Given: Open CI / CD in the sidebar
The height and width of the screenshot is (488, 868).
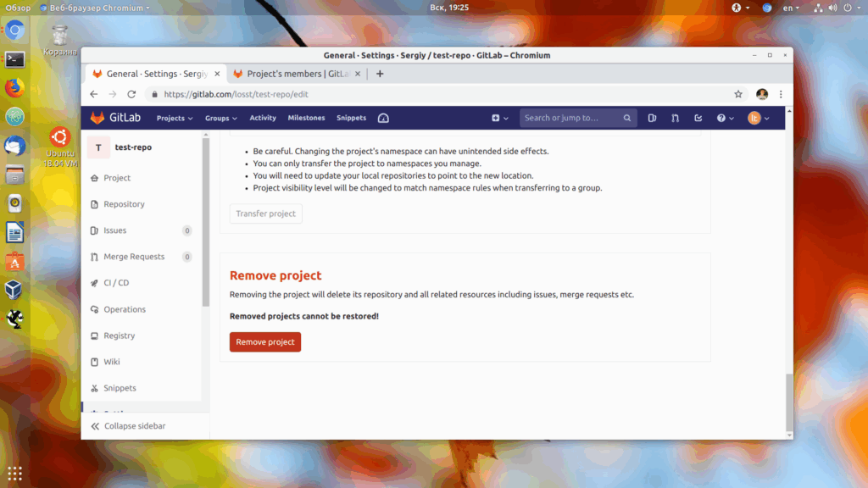Looking at the screenshot, I should coord(116,283).
